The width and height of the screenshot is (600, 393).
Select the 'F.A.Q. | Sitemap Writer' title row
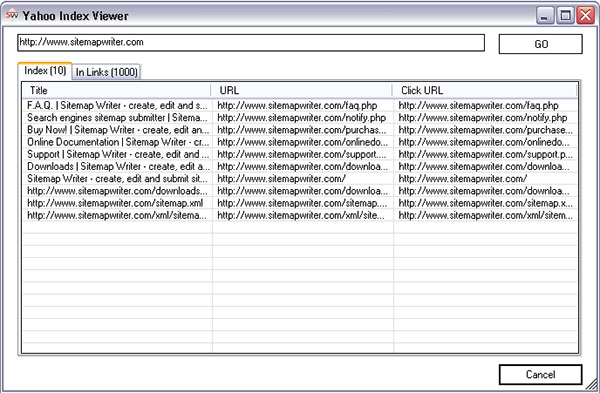click(117, 105)
